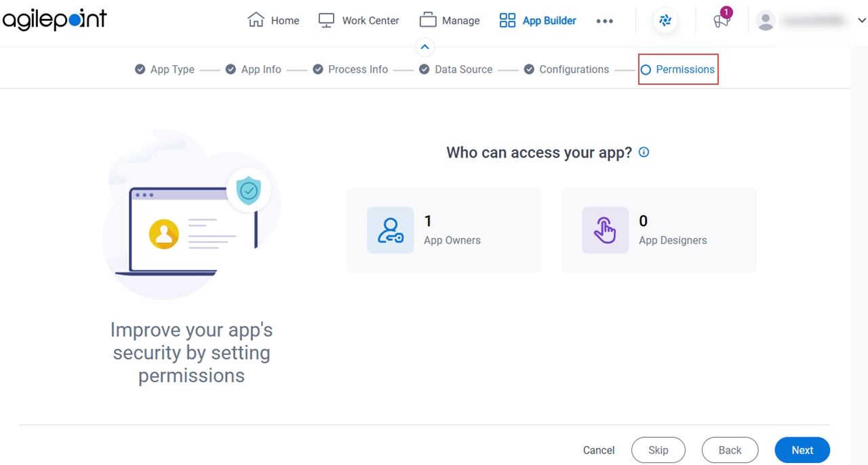Screen dimensions: 868x465
Task: Go to the App Type step
Action: click(165, 69)
